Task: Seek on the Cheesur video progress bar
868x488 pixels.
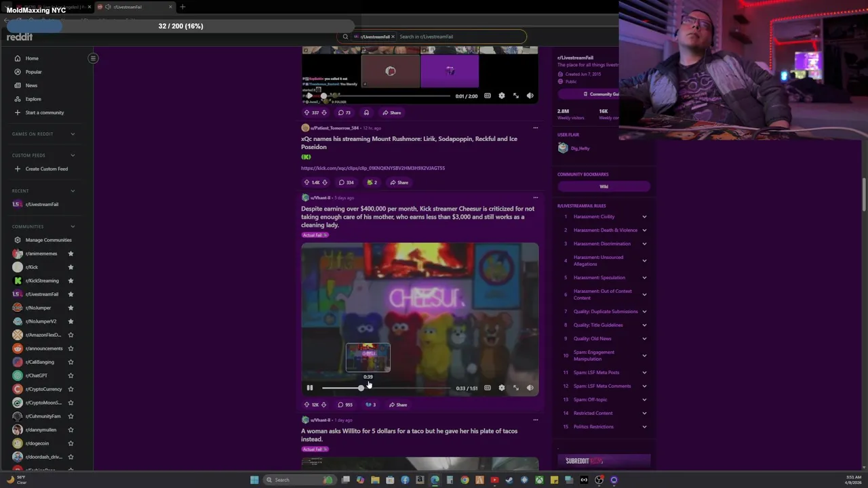Action: point(386,388)
